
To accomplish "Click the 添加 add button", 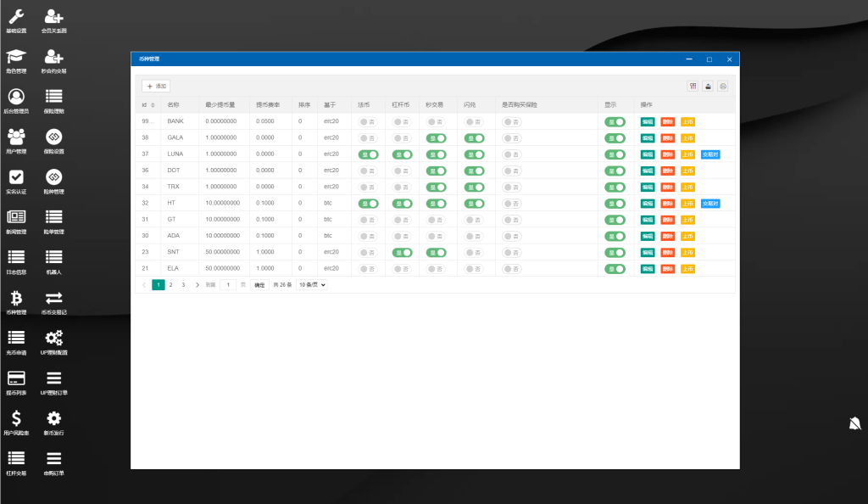I will [x=156, y=86].
